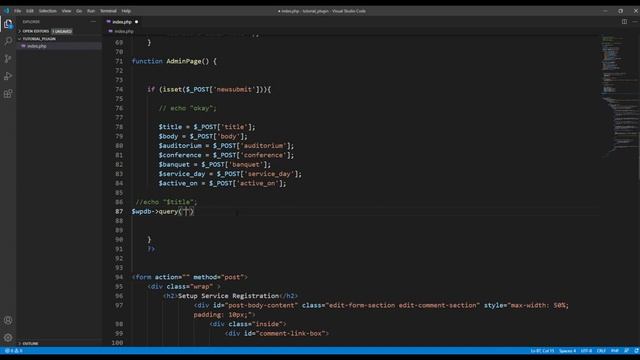Click the VS Code logo in title bar
Screen dimensions: 640x360
click(6, 11)
